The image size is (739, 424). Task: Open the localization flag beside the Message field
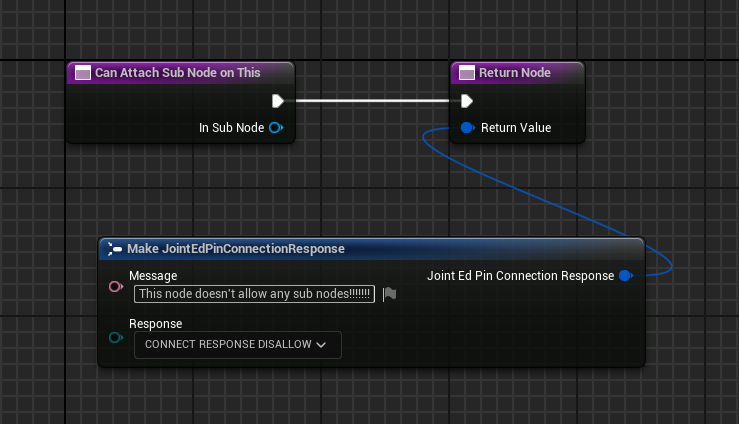point(390,294)
